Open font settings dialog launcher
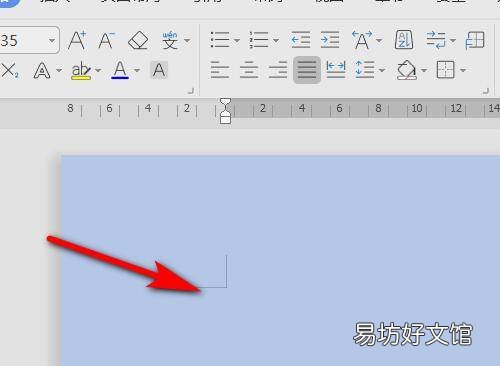Image resolution: width=500 pixels, height=366 pixels. coord(191,91)
